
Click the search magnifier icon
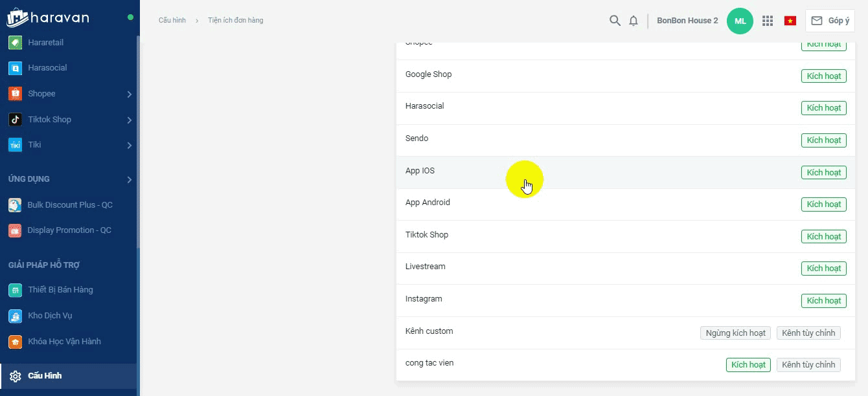(x=615, y=21)
